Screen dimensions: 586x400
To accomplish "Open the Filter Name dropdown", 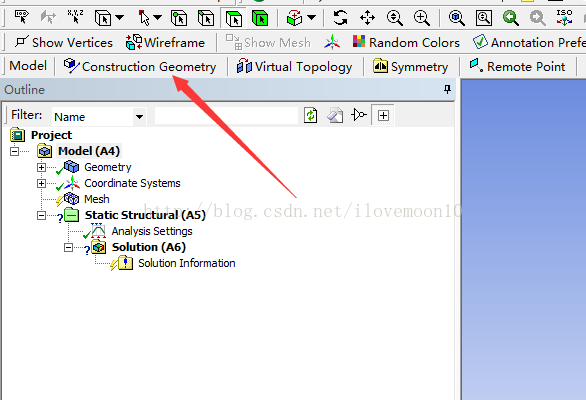I will point(139,117).
